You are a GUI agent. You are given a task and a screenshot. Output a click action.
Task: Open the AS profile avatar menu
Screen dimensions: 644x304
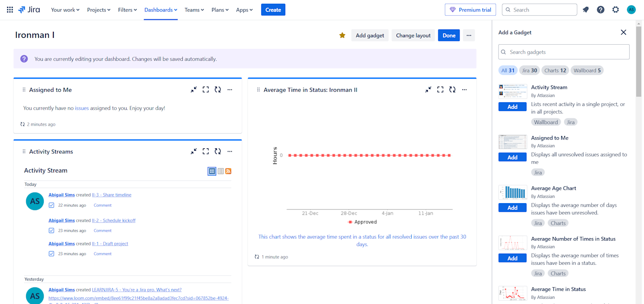[631, 10]
